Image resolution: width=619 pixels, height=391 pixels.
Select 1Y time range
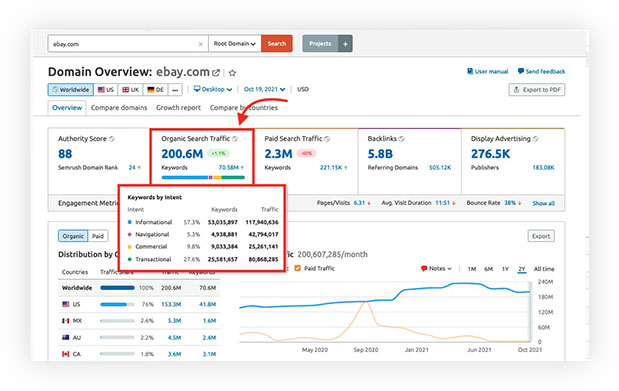(x=505, y=269)
